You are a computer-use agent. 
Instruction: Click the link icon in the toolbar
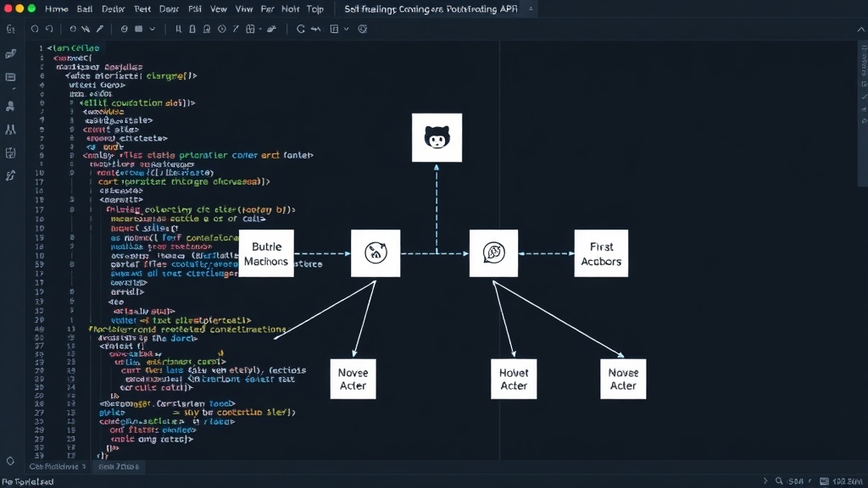(x=272, y=29)
